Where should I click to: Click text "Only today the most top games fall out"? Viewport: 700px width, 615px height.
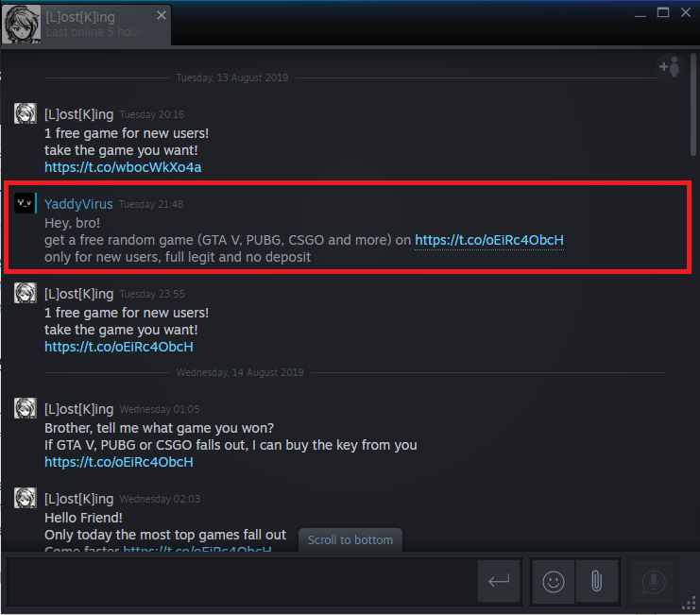point(165,535)
